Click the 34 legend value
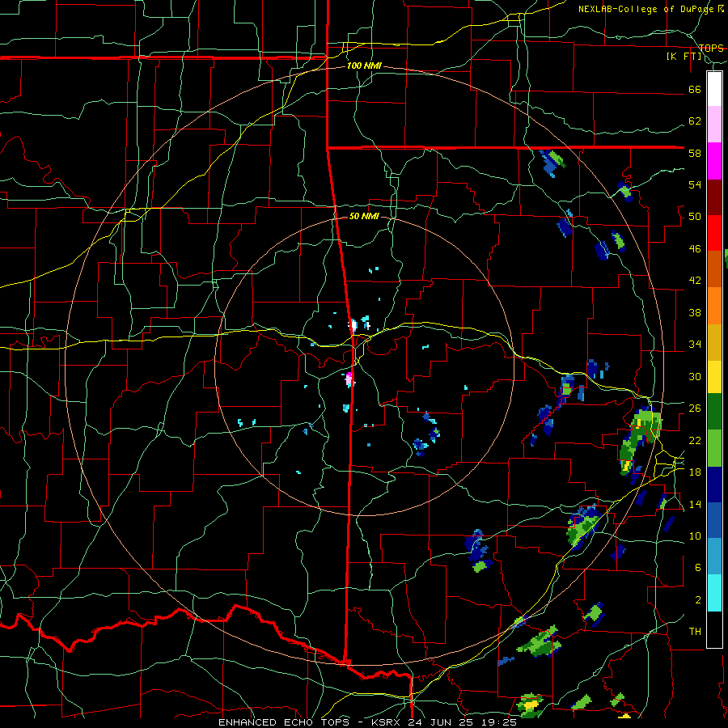728x728 pixels. 695,345
